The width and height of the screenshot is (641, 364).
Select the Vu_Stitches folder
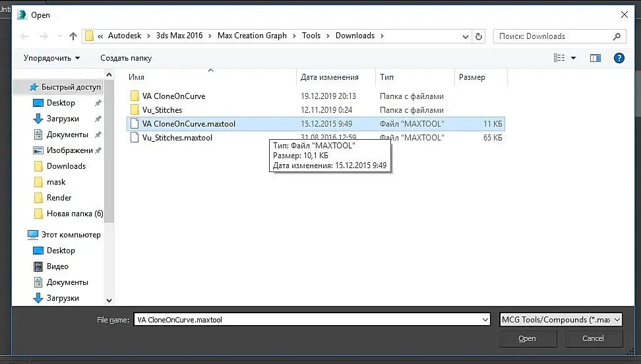[162, 110]
